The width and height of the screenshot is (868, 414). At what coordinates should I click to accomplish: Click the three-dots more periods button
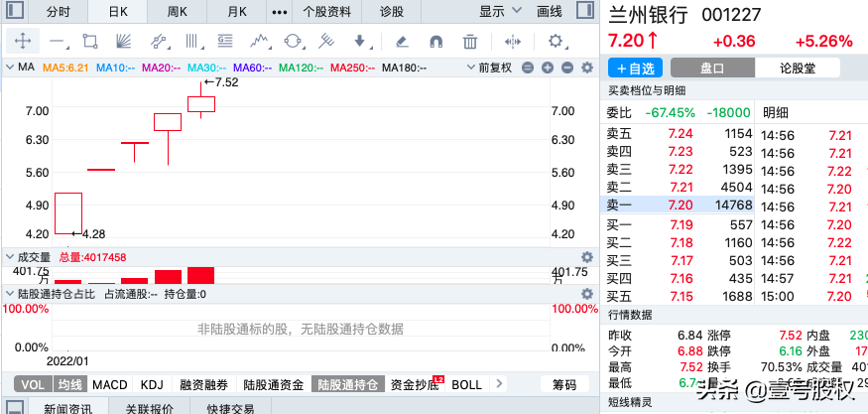pyautogui.click(x=280, y=12)
